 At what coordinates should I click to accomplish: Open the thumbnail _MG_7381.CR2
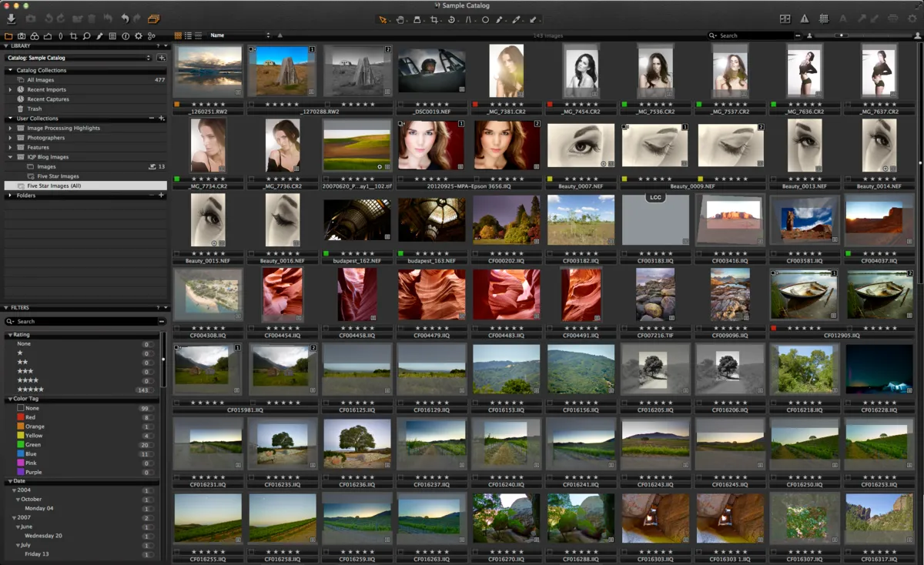tap(506, 72)
